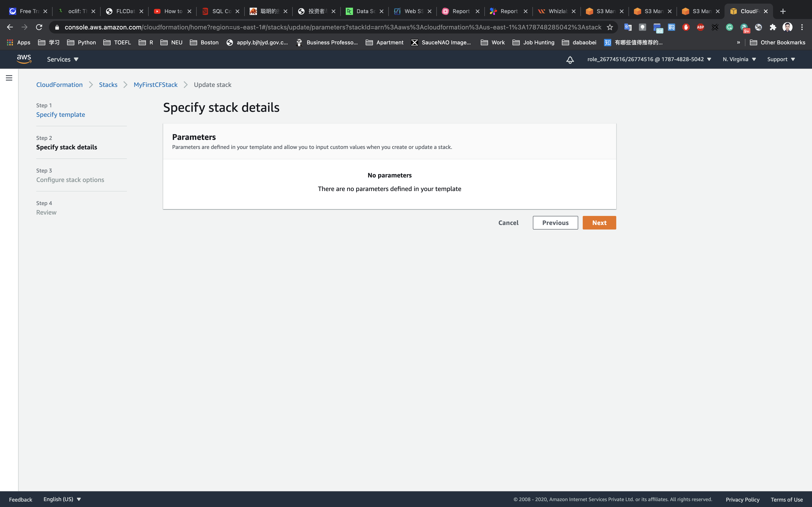Open the hamburger side navigation menu

coord(9,78)
